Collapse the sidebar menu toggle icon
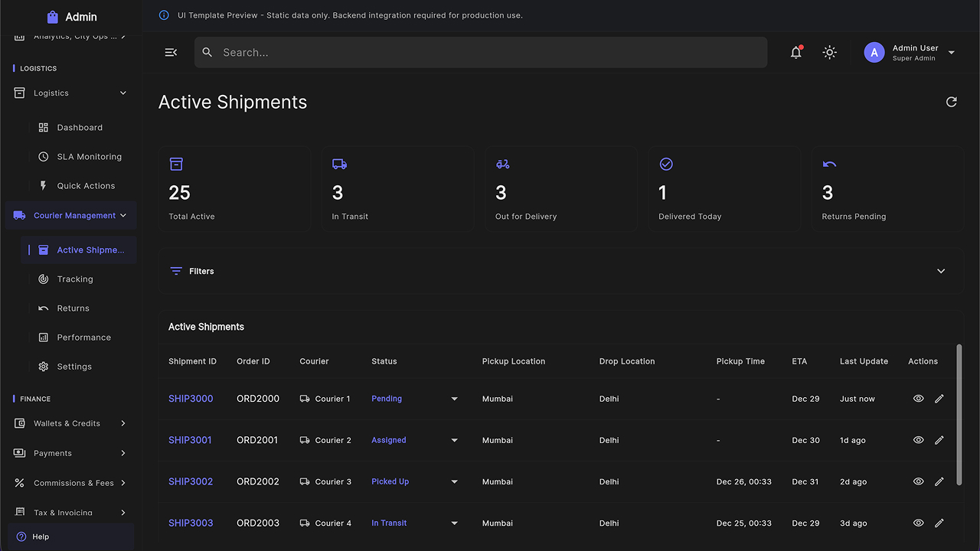 click(171, 52)
